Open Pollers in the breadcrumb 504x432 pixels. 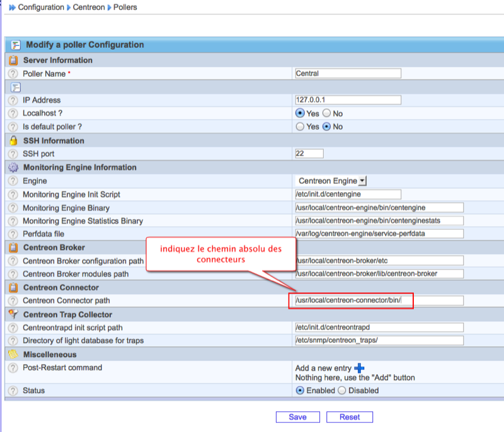[x=125, y=8]
